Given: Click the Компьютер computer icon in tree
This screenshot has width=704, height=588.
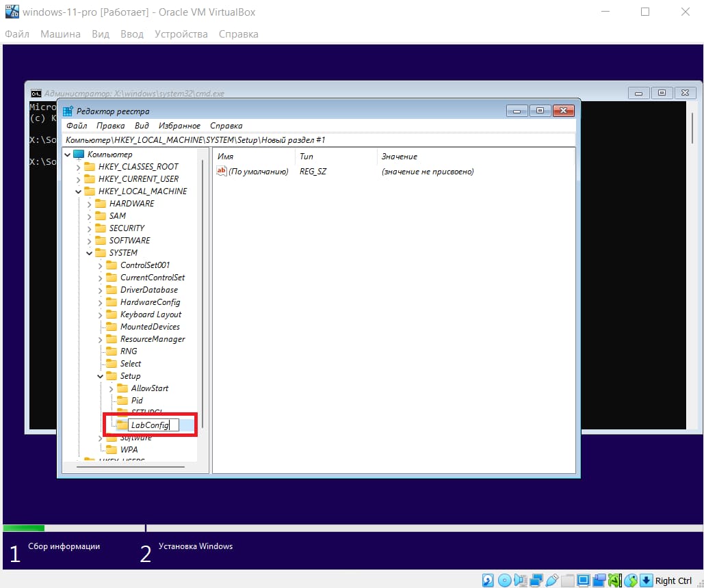Looking at the screenshot, I should pos(79,155).
